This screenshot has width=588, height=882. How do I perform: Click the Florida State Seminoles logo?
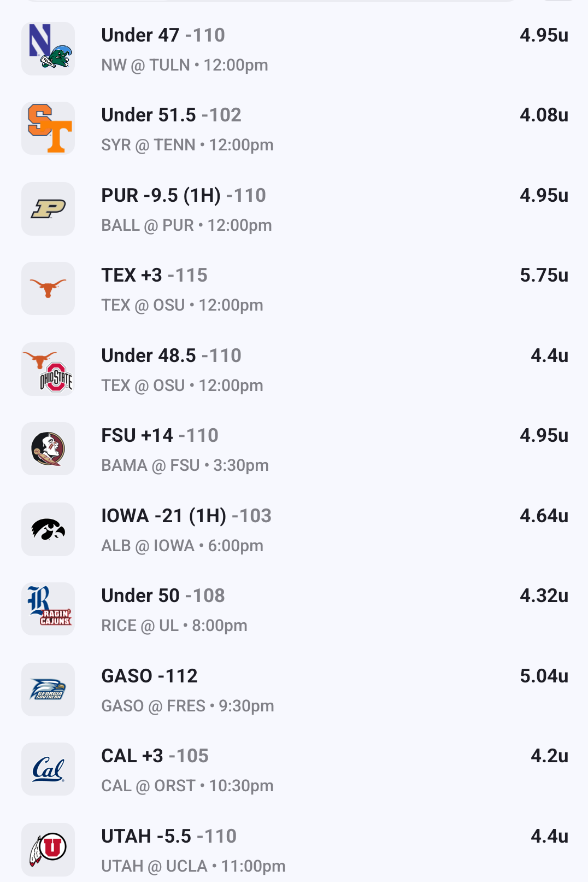48,449
